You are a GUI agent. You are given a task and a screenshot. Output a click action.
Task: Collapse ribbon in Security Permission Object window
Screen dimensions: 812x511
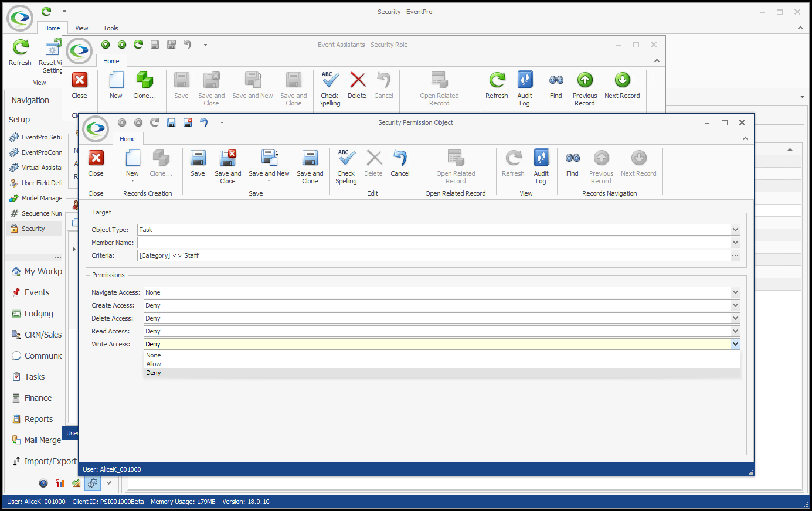pyautogui.click(x=745, y=139)
